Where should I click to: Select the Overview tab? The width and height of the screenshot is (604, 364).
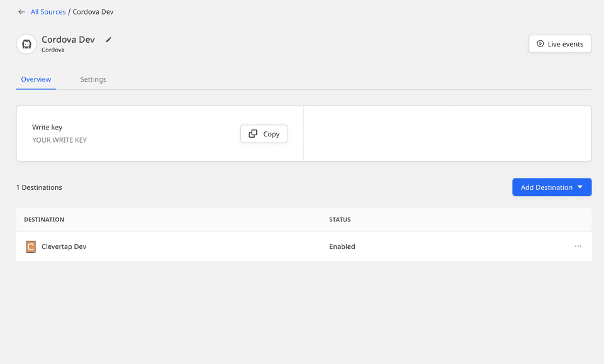36,79
